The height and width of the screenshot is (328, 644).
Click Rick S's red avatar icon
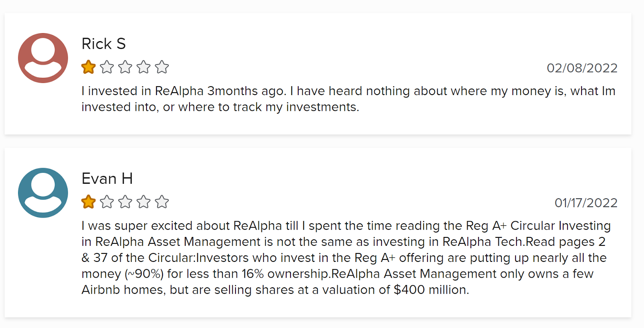pyautogui.click(x=43, y=58)
